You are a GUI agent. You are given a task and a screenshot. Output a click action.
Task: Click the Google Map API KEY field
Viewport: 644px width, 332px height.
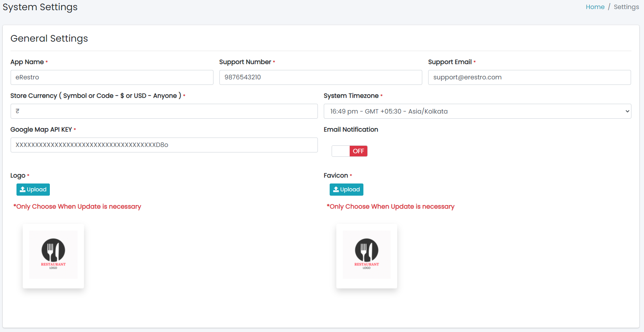[x=164, y=145]
